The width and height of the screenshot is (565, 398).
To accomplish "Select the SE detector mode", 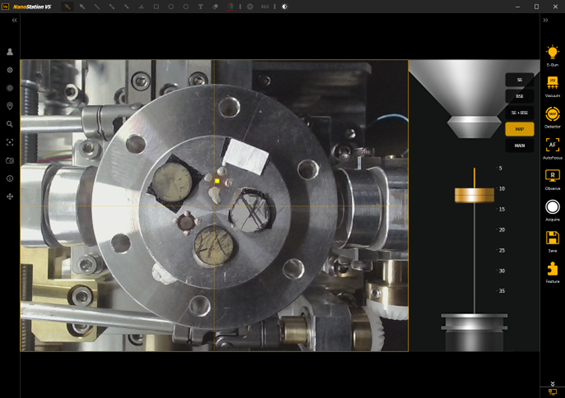I will [x=519, y=80].
